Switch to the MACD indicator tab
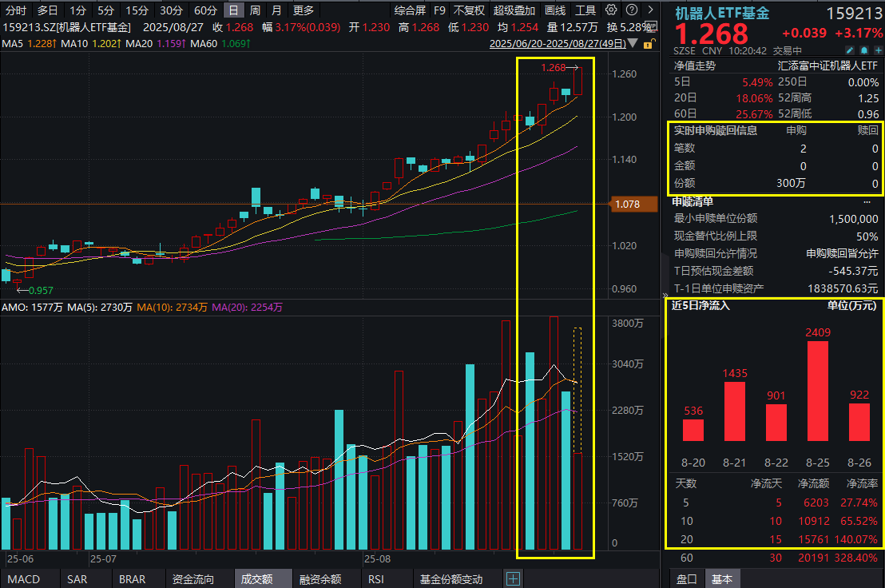The image size is (885, 588). pos(22,579)
